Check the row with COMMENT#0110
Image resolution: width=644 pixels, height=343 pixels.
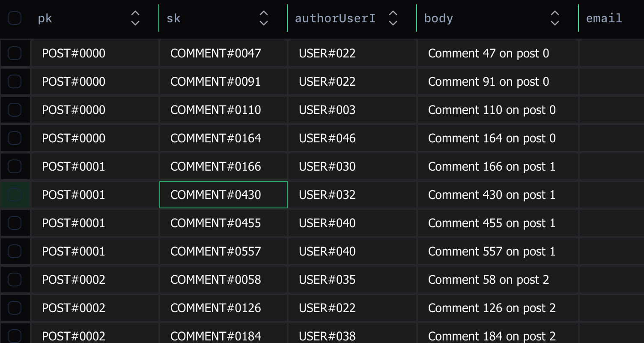coord(15,110)
